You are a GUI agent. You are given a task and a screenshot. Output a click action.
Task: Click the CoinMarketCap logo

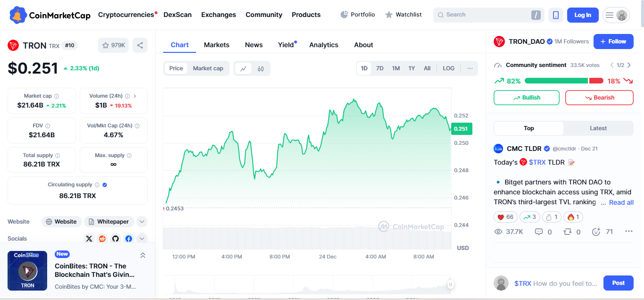(x=50, y=15)
